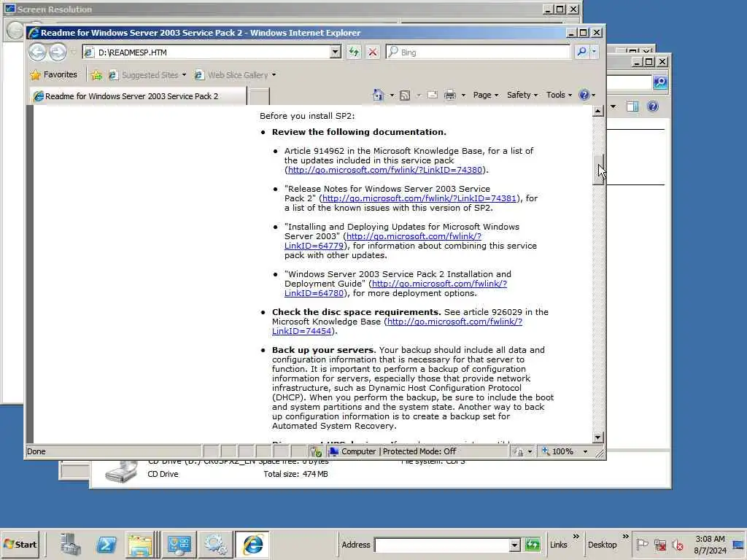The image size is (747, 560).
Task: Click the taskbar Address Go button
Action: pyautogui.click(x=533, y=544)
